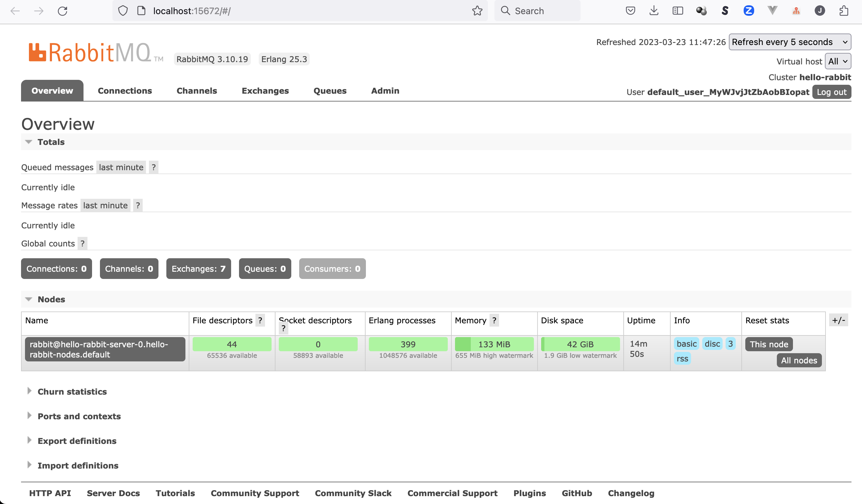Image resolution: width=862 pixels, height=504 pixels.
Task: Open the extensions puzzle icon
Action: (844, 11)
